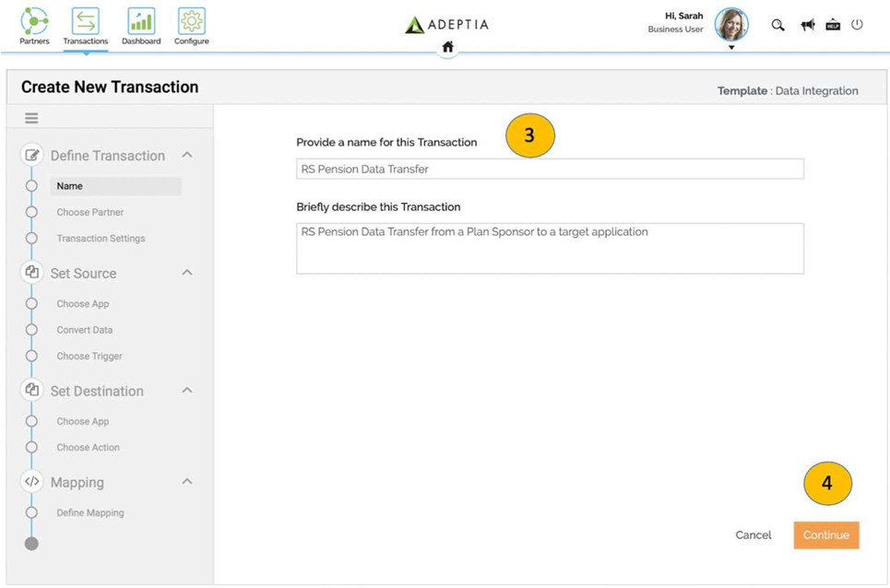The height and width of the screenshot is (588, 890).
Task: Open the announcements megaphone icon
Action: [x=807, y=25]
